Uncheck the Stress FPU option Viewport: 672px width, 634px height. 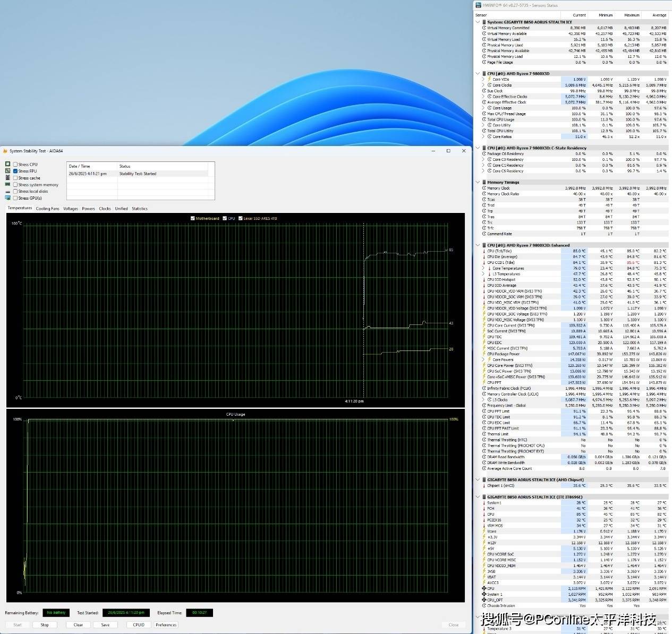[x=15, y=171]
